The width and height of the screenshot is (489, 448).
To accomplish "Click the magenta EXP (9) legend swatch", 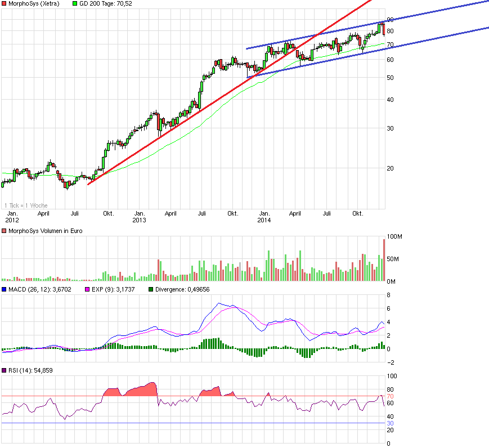I will pos(87,289).
